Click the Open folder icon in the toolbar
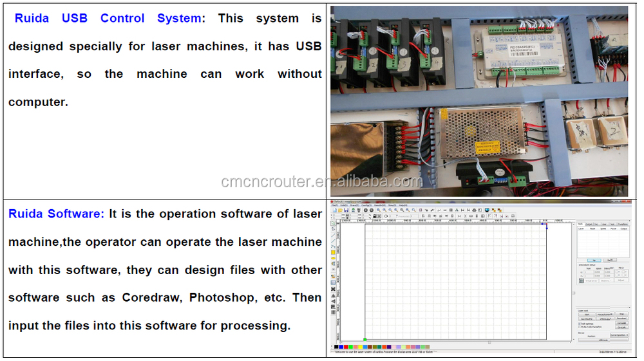 coord(341,210)
